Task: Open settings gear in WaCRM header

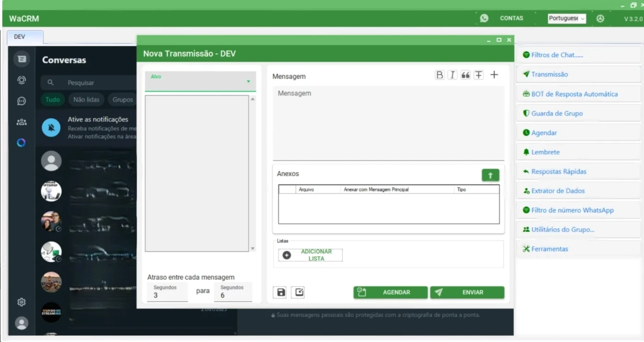Action: click(600, 18)
